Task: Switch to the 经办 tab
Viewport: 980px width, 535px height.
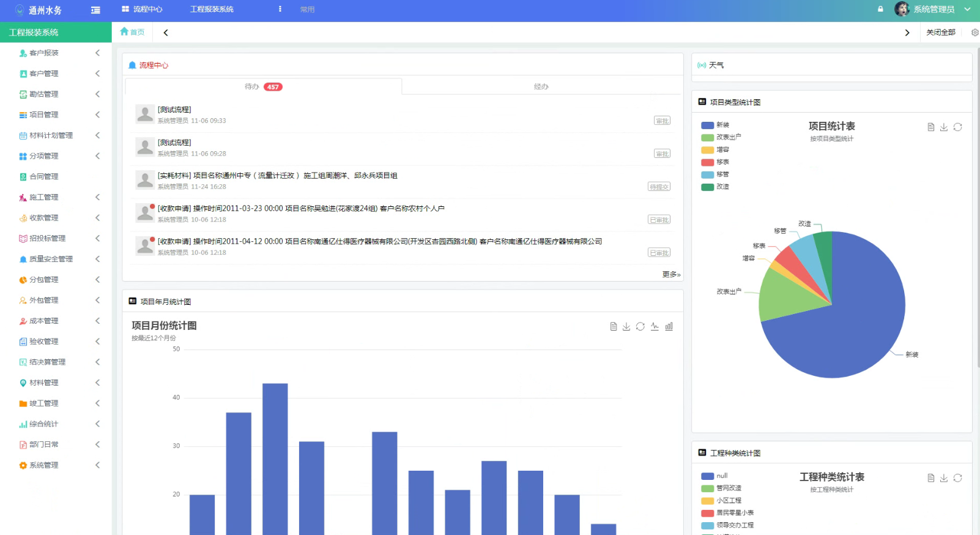Action: click(541, 87)
